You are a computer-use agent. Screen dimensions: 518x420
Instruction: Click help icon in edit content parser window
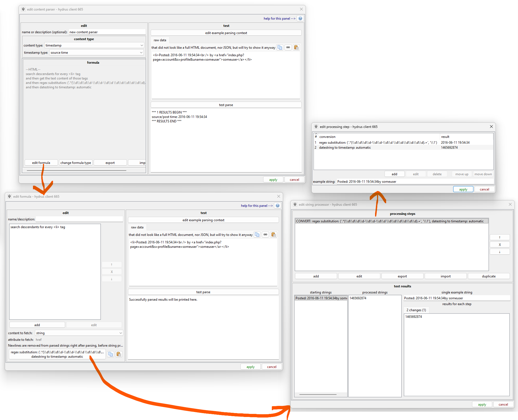coord(300,19)
